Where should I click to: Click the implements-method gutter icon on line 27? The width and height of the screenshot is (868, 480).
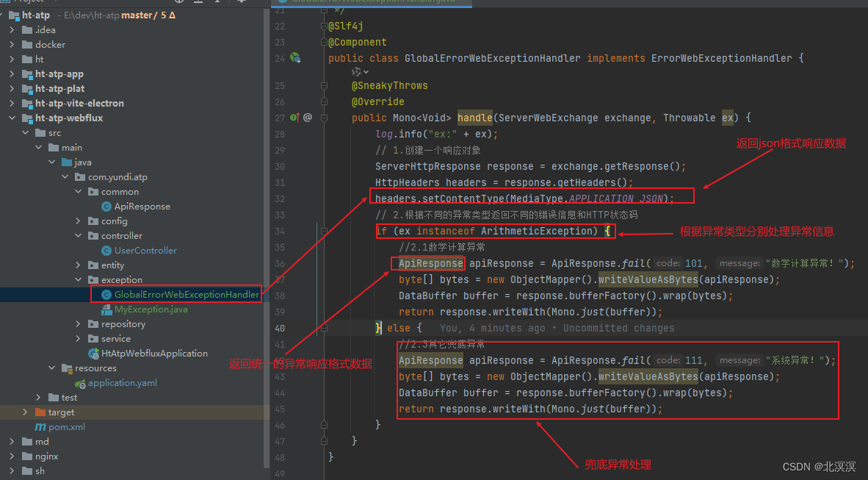click(294, 118)
